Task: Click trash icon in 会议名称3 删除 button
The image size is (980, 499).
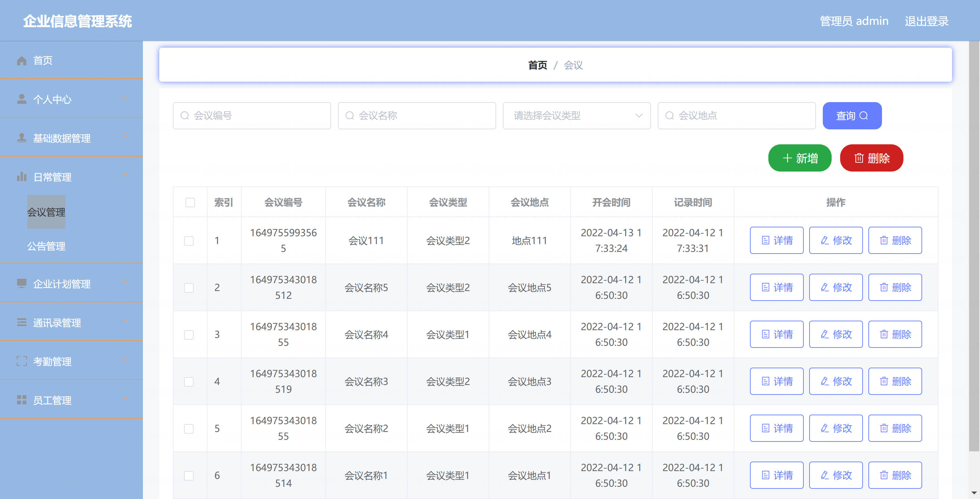Action: [884, 381]
